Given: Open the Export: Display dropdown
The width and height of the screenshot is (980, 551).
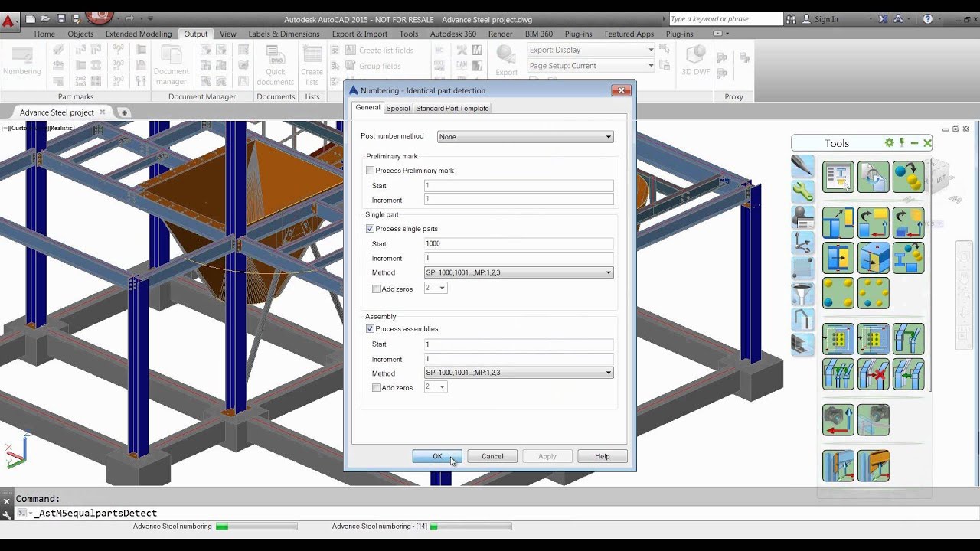Looking at the screenshot, I should [591, 50].
